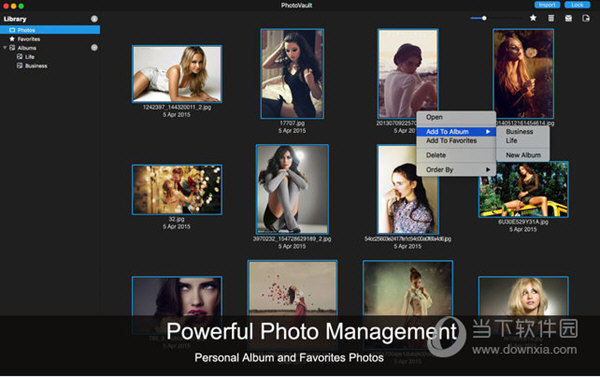Screen dimensions: 600x377
Task: Click the thumbnail size slider knob
Action: pos(484,18)
